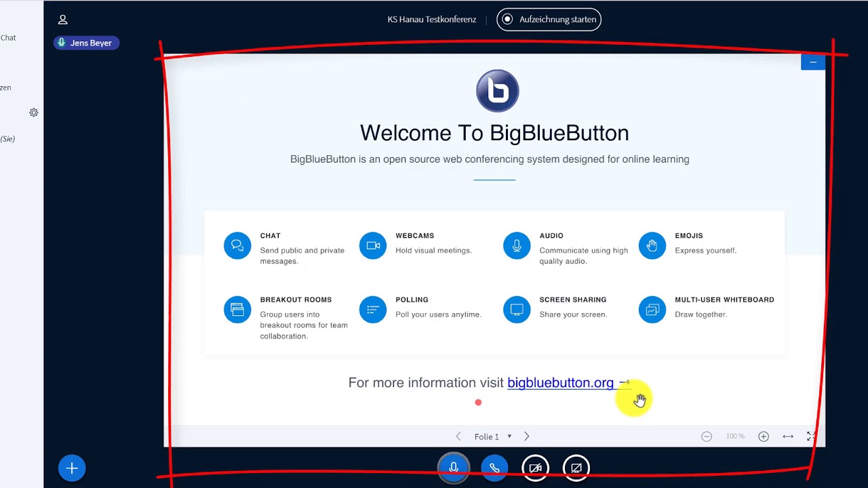Hide the presentation with minimize button
This screenshot has width=868, height=488.
click(x=813, y=62)
